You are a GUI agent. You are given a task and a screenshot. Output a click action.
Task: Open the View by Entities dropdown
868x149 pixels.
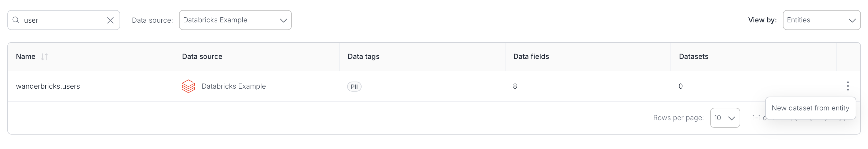tap(821, 20)
